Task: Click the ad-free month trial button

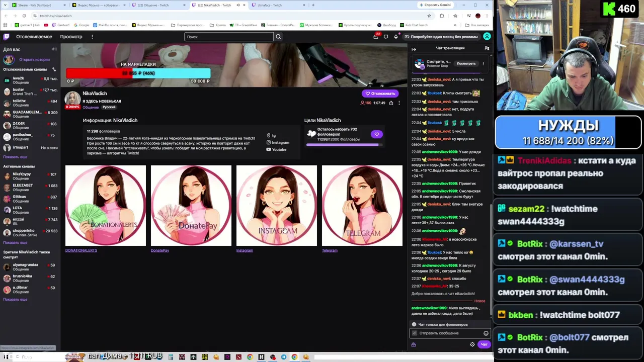Action: pos(441,37)
